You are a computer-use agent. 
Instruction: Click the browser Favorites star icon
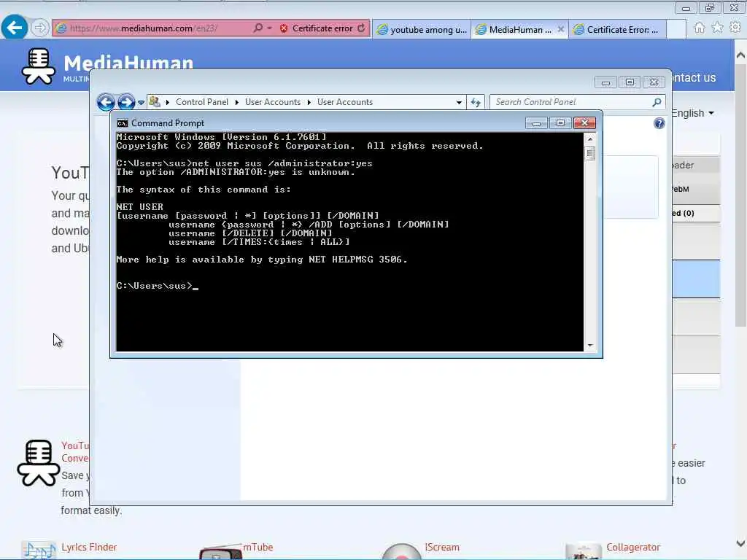click(x=718, y=28)
